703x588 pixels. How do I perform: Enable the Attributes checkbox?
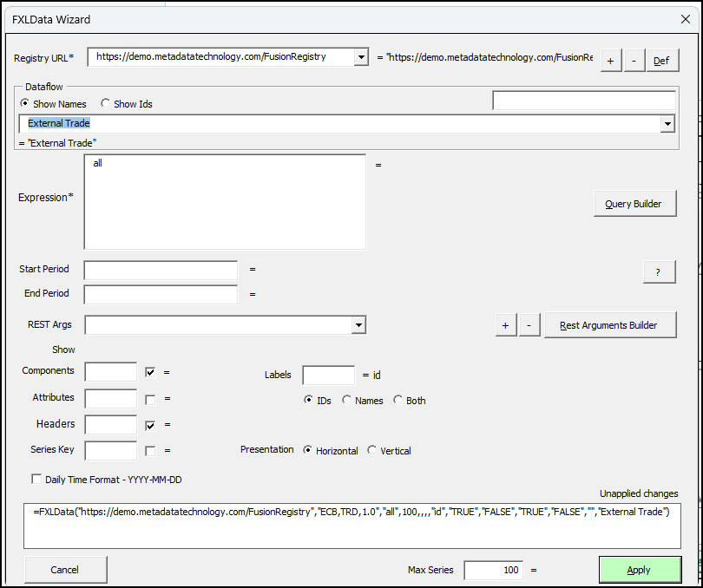150,399
